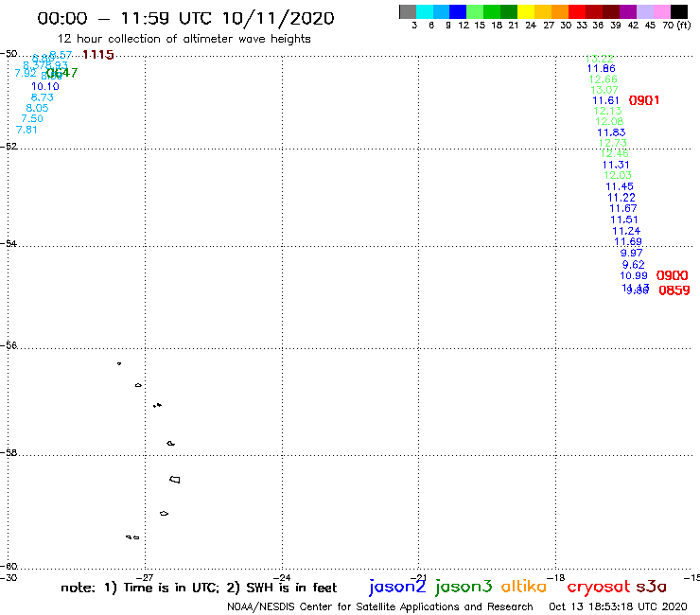Click the 12.08 wave height value
The height and width of the screenshot is (615, 700).
[x=609, y=121]
